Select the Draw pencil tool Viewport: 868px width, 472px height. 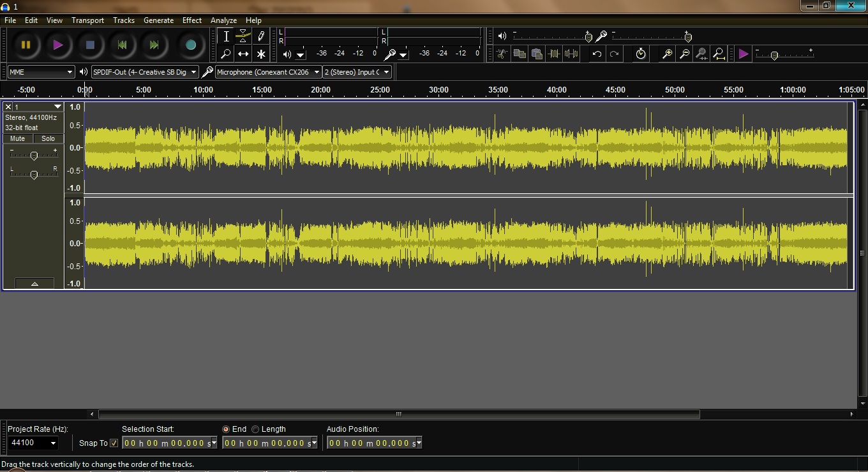pos(260,36)
